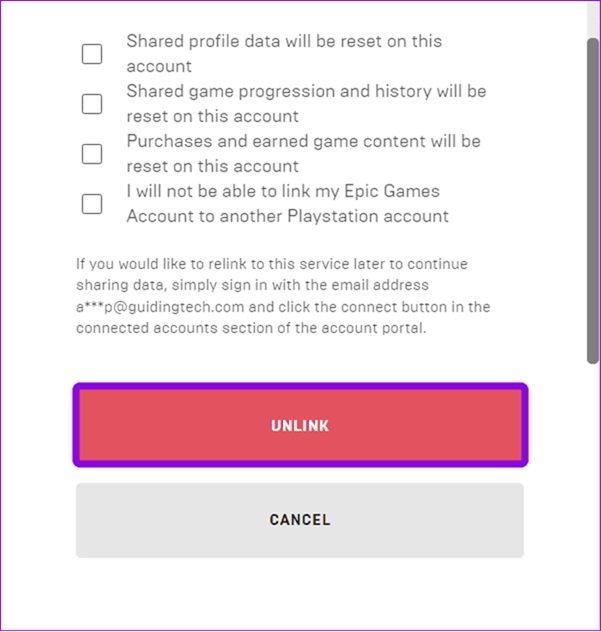The image size is (601, 632).
Task: Click the 'Shared profile data will be reset' label
Action: click(x=283, y=42)
